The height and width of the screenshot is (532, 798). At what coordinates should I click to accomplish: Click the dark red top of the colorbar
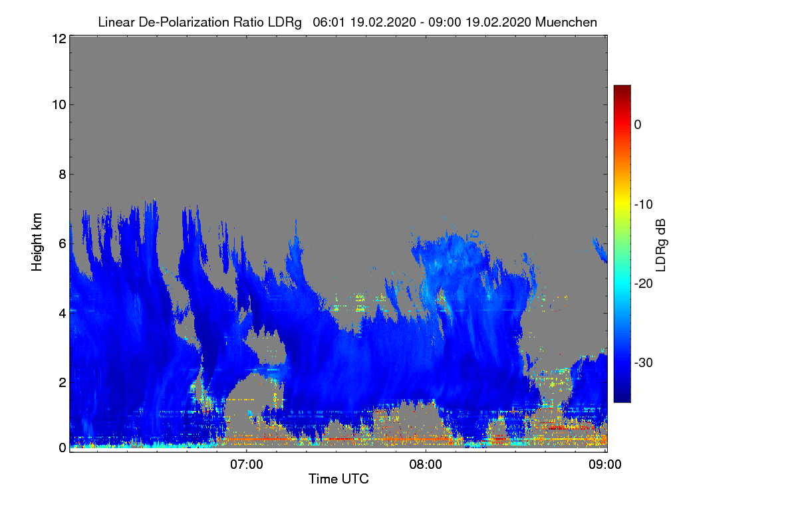point(622,90)
